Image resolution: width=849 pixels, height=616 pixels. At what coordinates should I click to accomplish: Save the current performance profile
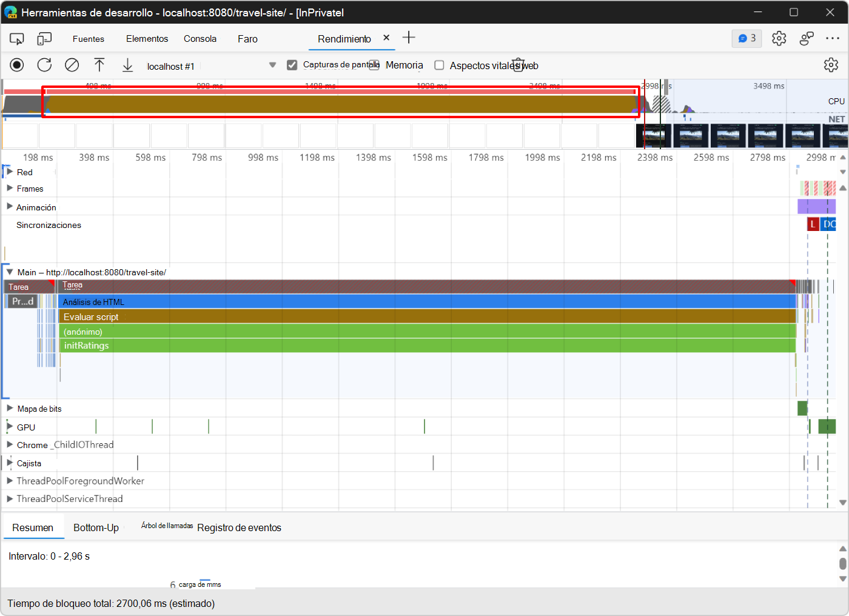click(127, 65)
